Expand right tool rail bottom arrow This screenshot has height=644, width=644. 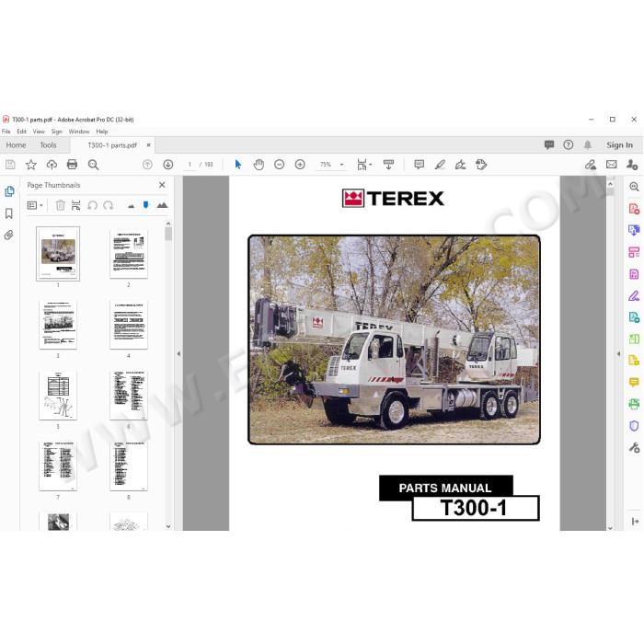point(635,522)
